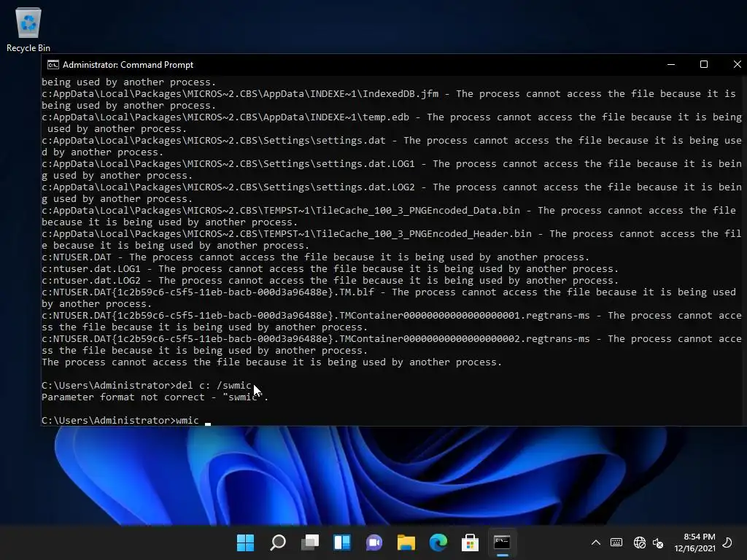
Task: Click the c:NTUSER.DAT error line
Action: click(315, 257)
